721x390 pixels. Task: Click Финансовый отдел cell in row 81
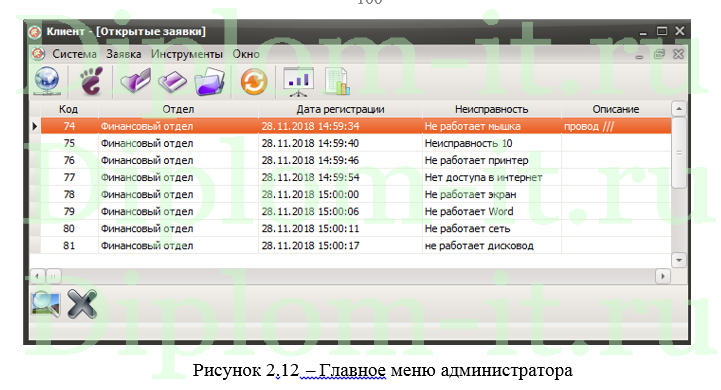click(x=178, y=245)
